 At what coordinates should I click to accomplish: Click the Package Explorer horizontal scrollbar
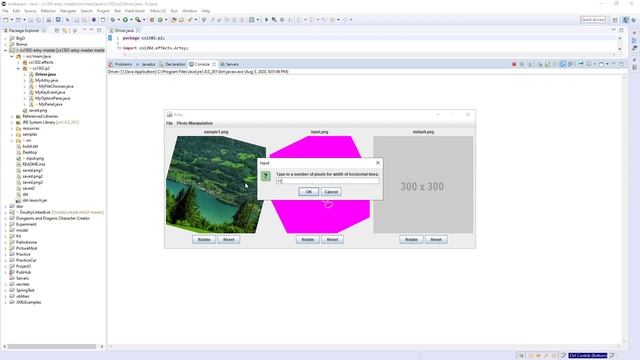[x=52, y=347]
